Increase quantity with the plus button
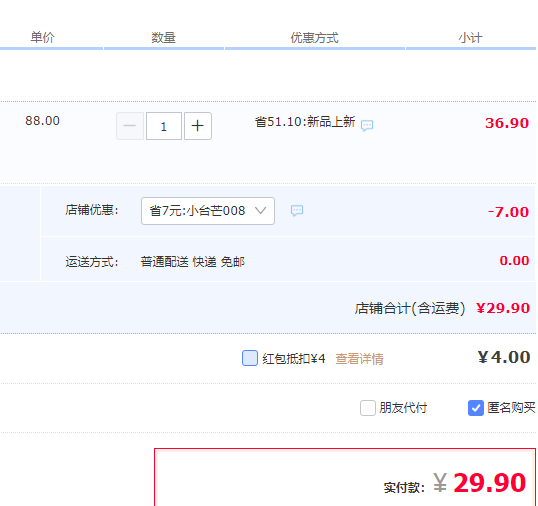538x506 pixels. [198, 126]
